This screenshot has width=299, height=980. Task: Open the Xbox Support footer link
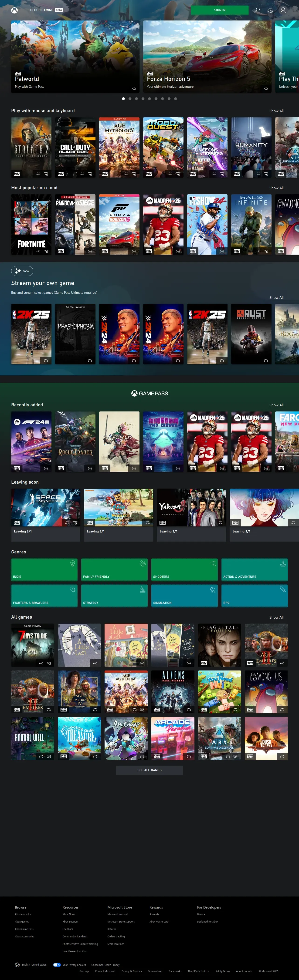pos(70,921)
